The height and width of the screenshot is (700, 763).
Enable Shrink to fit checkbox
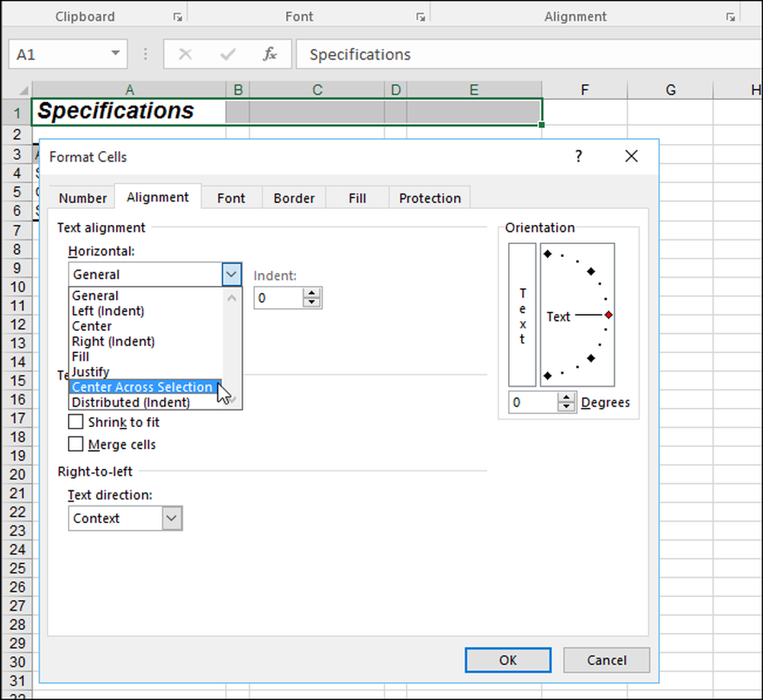tap(76, 422)
